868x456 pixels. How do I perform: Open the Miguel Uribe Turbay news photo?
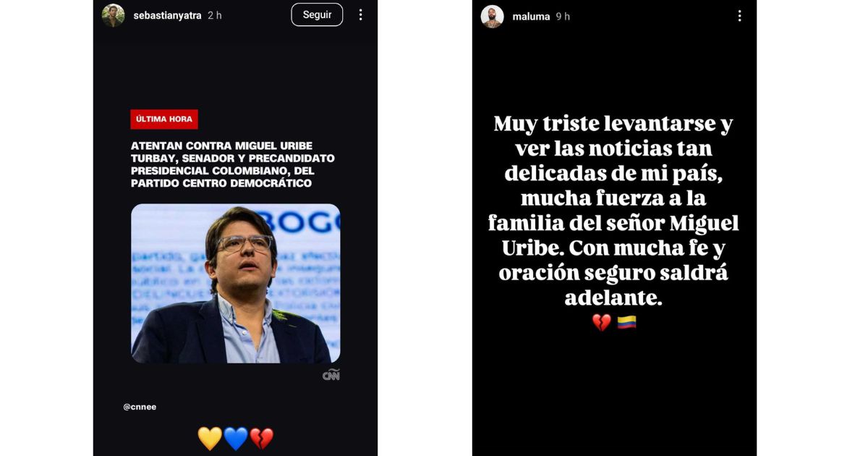point(235,283)
